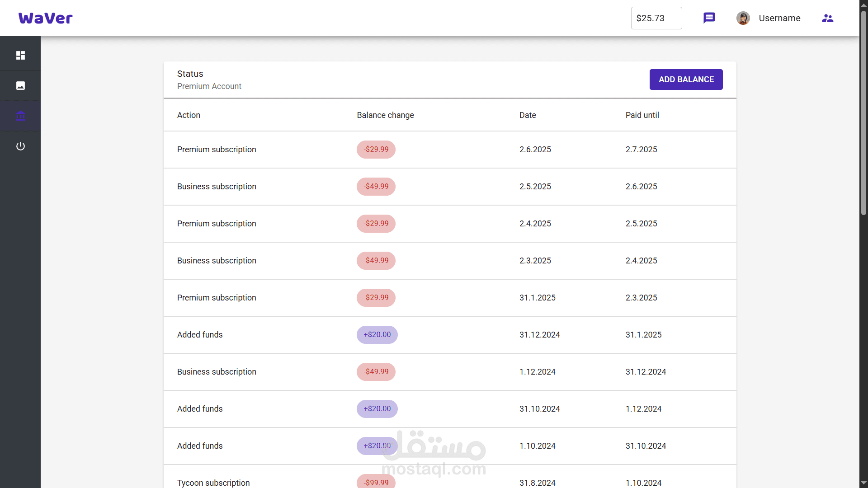Click the power logout sidebar icon
Screen dimensions: 868x488
point(20,146)
